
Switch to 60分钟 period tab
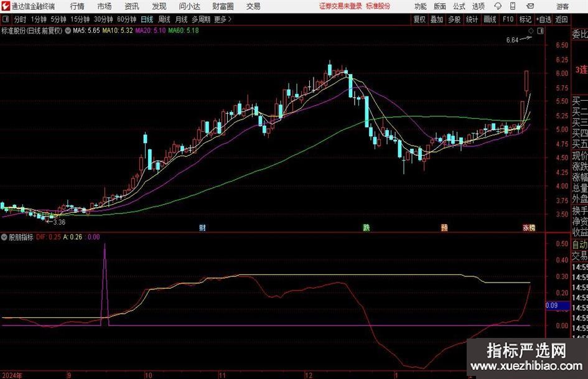coord(127,19)
